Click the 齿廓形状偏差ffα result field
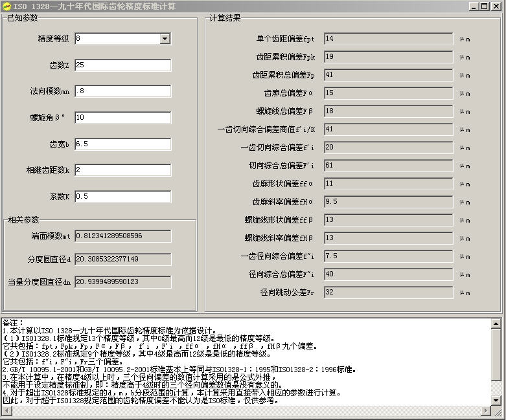Viewport: 506px width, 420px height. coord(389,184)
